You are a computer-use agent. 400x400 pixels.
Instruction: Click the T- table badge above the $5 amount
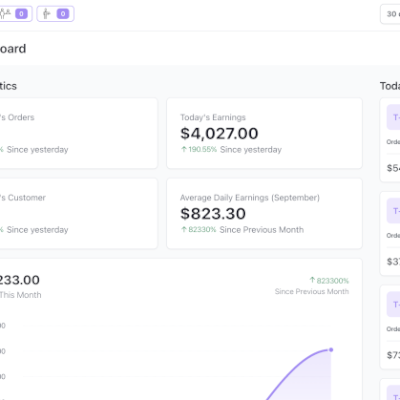point(393,117)
